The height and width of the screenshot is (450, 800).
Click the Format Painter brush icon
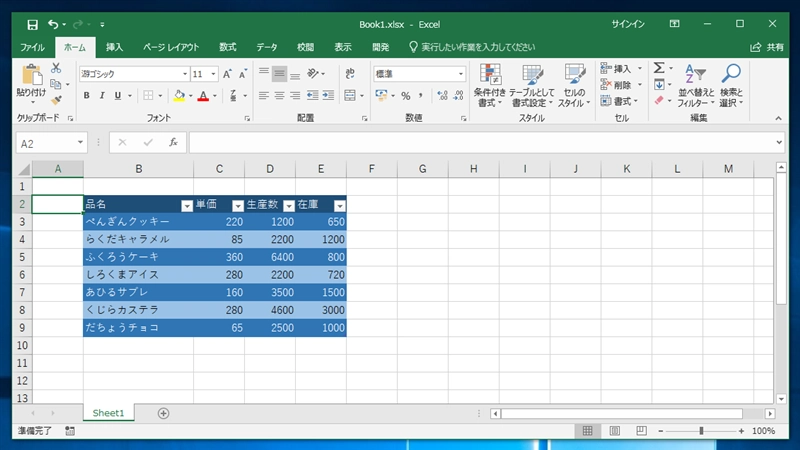coord(56,100)
